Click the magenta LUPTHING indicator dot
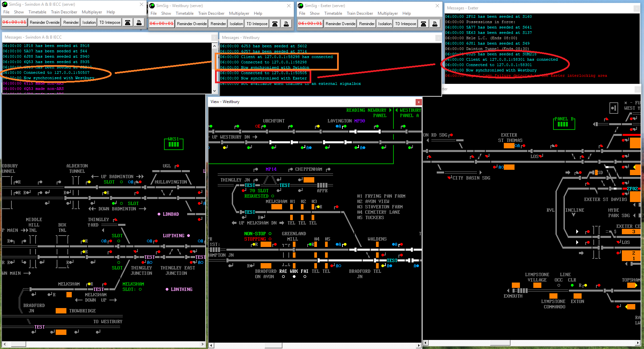644x349 pixels. pos(189,236)
